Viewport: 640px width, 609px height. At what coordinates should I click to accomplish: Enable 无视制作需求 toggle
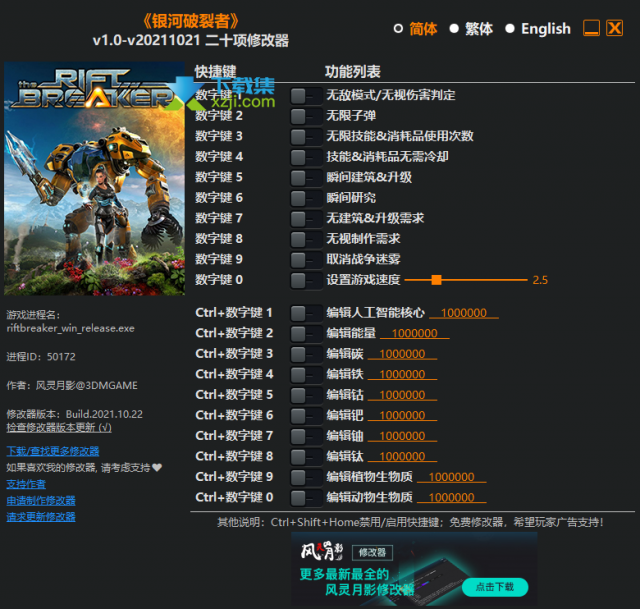(306, 240)
